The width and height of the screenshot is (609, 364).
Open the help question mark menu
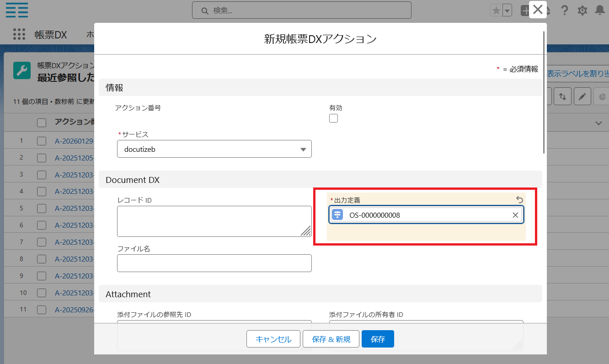pyautogui.click(x=565, y=11)
